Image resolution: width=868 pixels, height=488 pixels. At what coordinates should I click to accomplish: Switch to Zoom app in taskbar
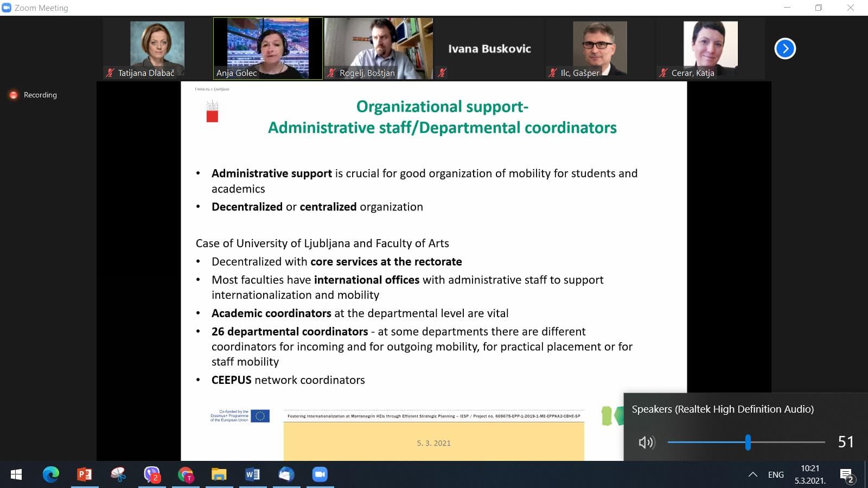320,475
